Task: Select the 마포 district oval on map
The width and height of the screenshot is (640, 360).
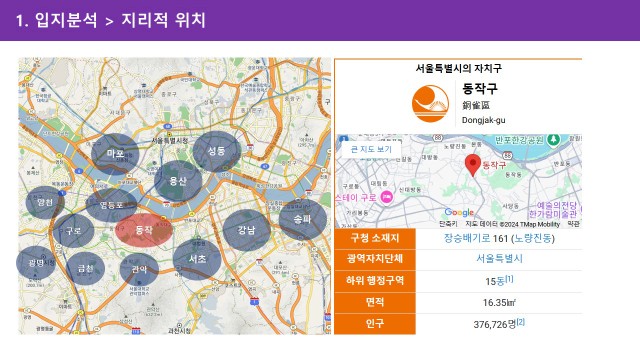Action: (115, 154)
